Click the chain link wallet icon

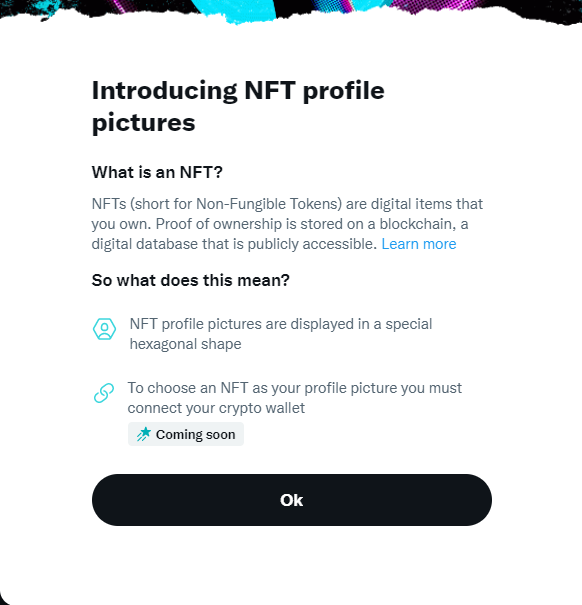(104, 393)
